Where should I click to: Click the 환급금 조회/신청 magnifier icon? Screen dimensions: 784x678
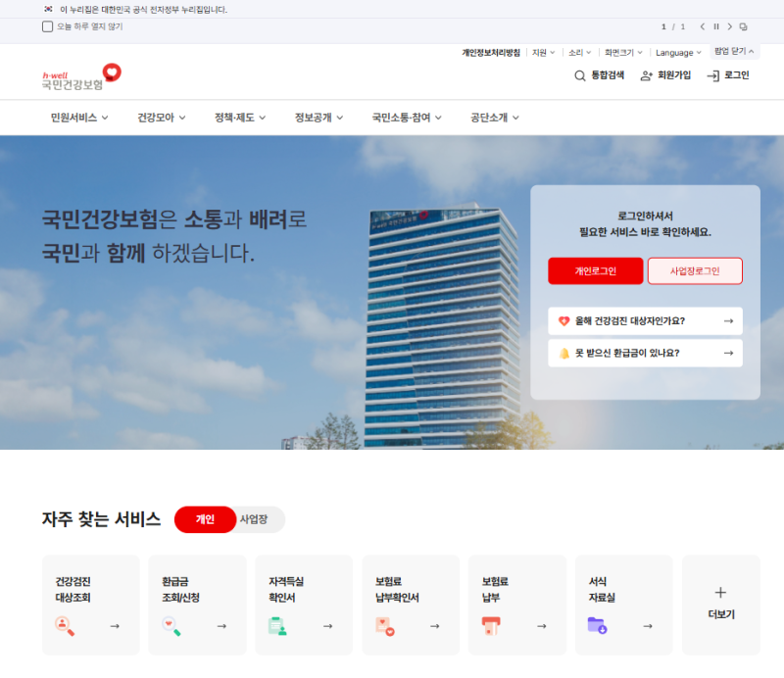(x=171, y=626)
